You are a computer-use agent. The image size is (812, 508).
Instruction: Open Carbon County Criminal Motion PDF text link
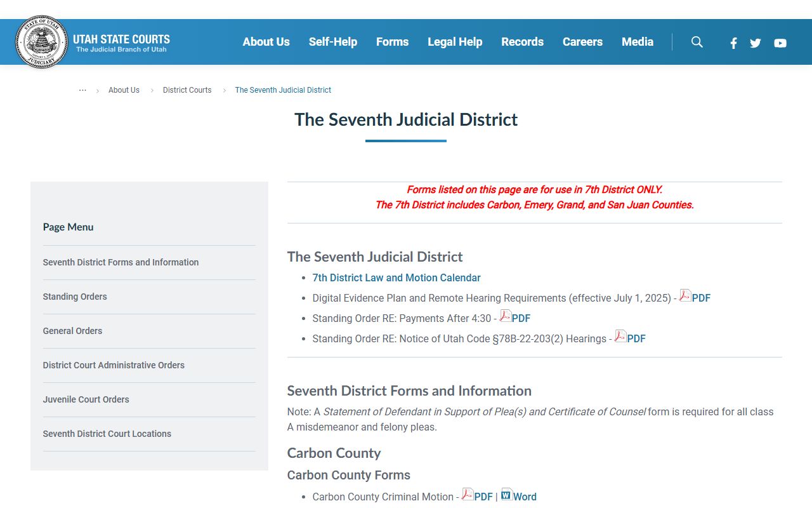483,497
